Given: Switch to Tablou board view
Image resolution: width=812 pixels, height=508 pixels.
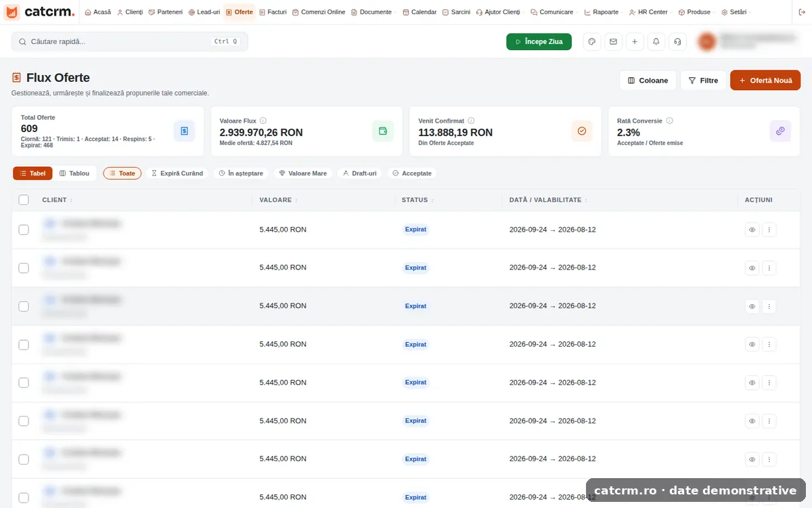Looking at the screenshot, I should coord(75,173).
